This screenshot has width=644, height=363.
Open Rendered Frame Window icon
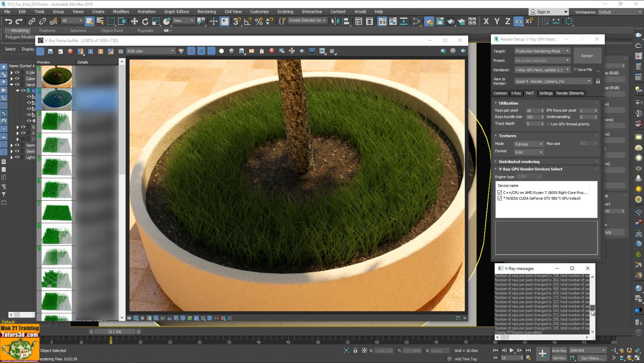440,21
